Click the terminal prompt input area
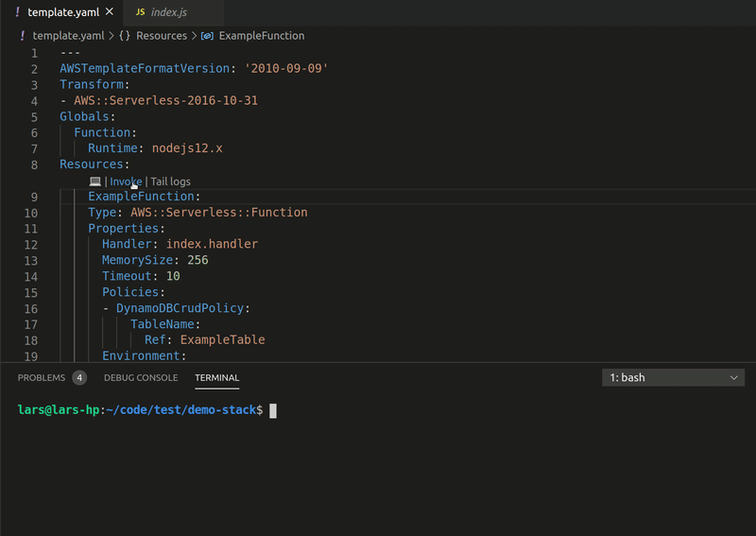756x536 pixels. click(x=273, y=410)
